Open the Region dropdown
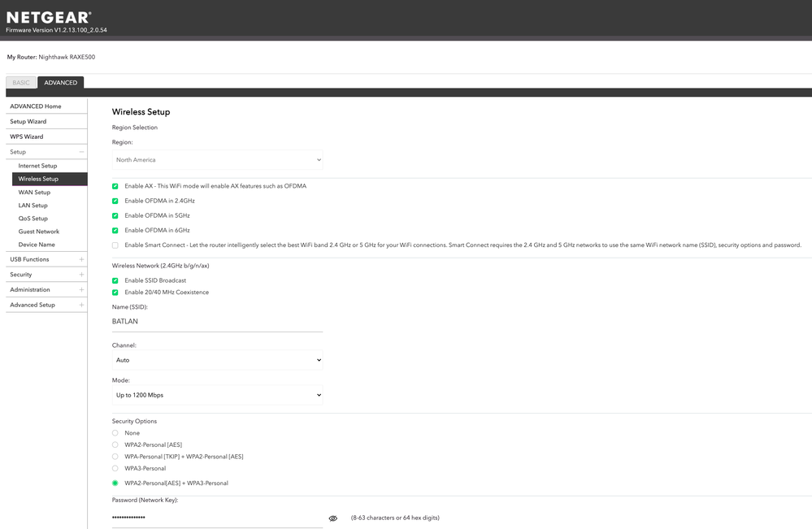 [217, 160]
